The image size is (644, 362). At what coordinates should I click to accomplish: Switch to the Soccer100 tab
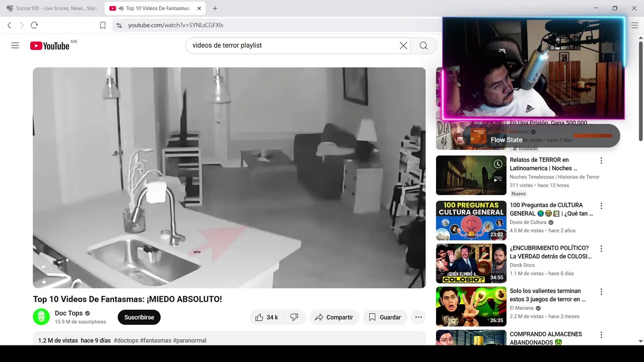[52, 8]
